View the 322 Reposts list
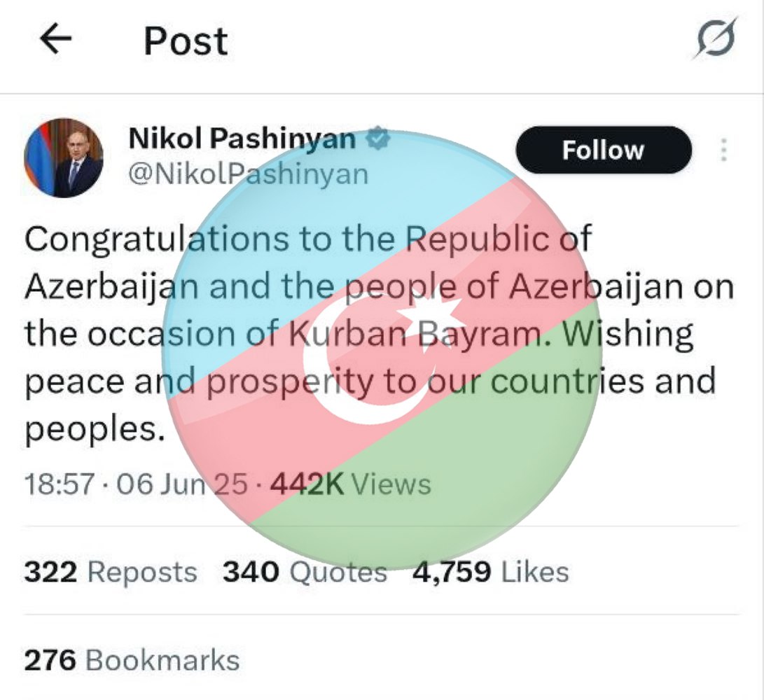 [x=111, y=572]
